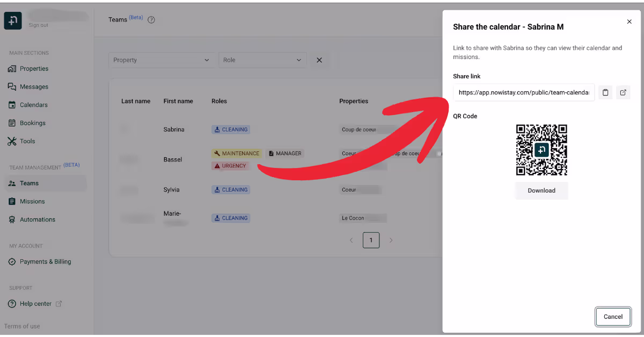The width and height of the screenshot is (644, 337).
Task: Click Sabrina's CLEANING role tag
Action: tap(231, 129)
